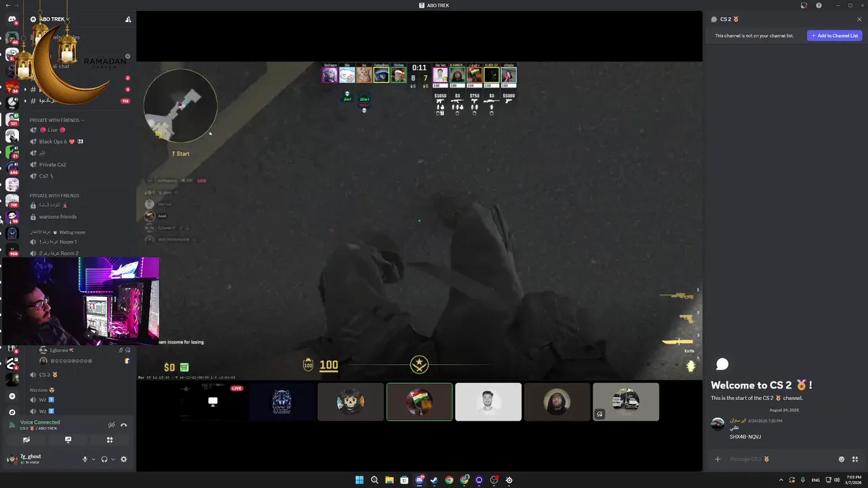The height and width of the screenshot is (488, 868).
Task: Select hooded man participant tile
Action: [557, 402]
